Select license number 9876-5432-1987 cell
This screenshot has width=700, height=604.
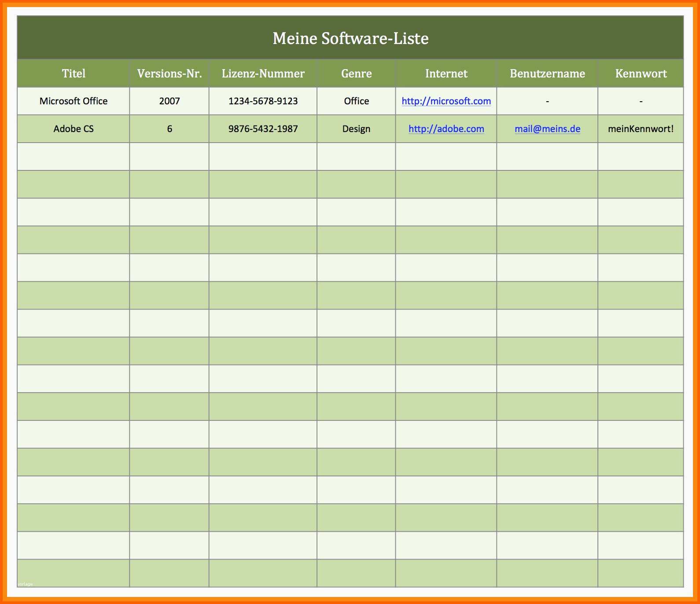pos(263,129)
